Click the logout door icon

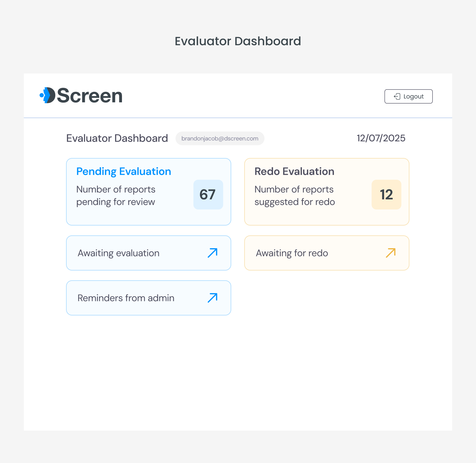coord(397,96)
